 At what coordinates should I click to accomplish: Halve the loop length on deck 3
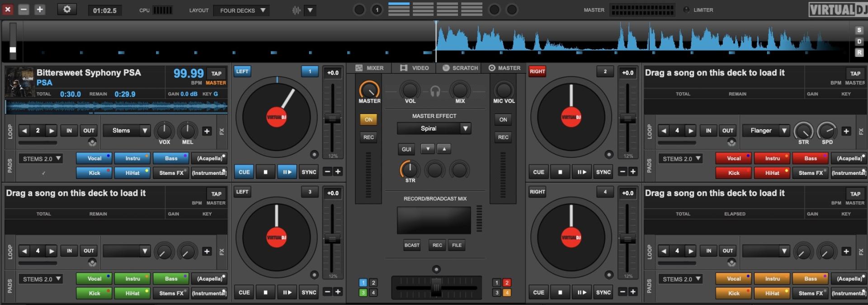click(x=24, y=251)
